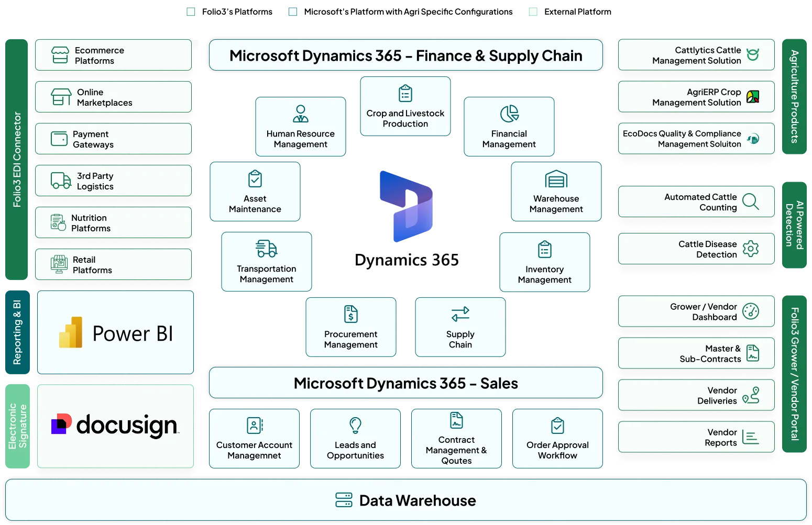Click the Supply Chain arrows icon
The height and width of the screenshot is (525, 812).
tap(460, 314)
